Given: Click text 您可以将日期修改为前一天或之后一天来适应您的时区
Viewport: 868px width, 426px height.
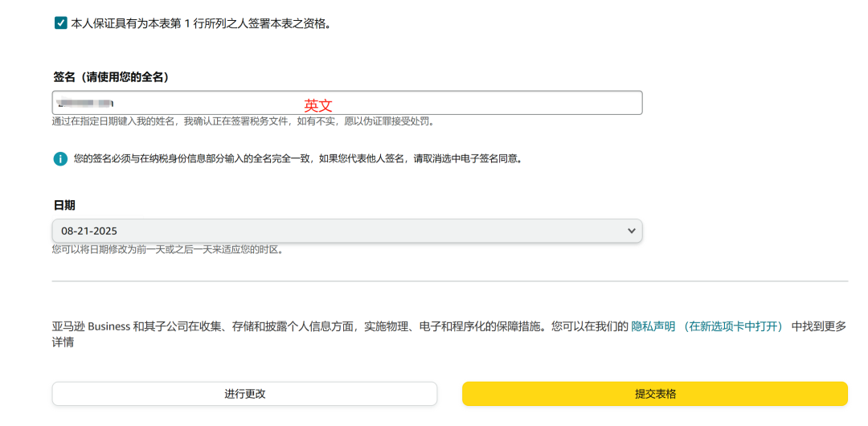Looking at the screenshot, I should click(x=168, y=250).
